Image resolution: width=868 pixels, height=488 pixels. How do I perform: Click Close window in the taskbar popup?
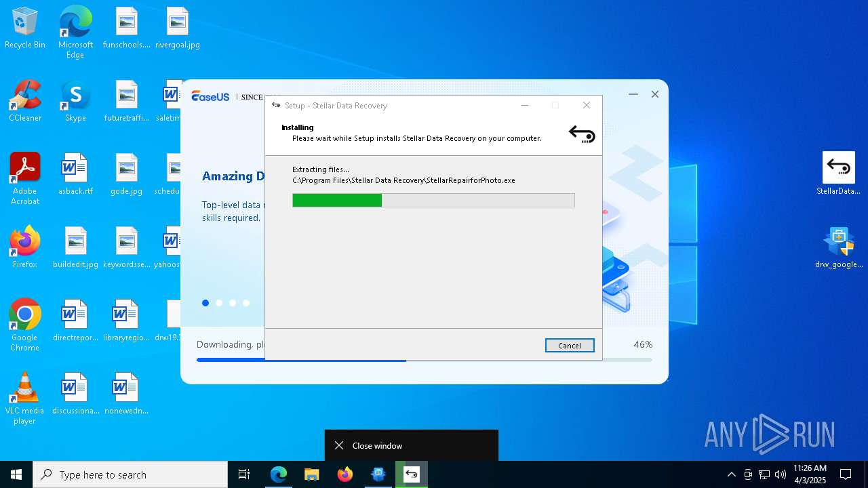pyautogui.click(x=412, y=445)
